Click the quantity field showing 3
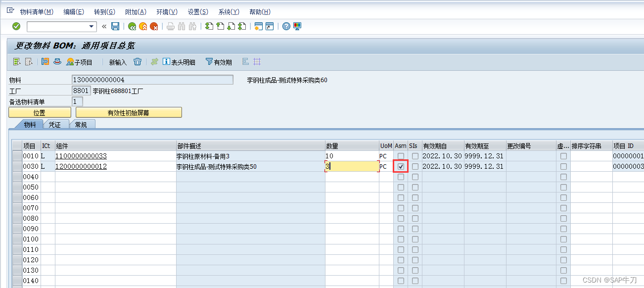This screenshot has height=288, width=644. click(x=352, y=167)
